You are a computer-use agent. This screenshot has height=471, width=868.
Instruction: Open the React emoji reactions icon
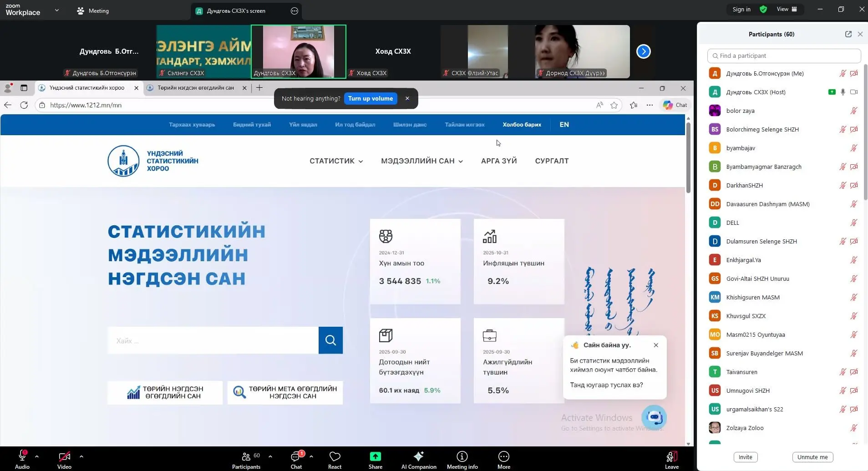(335, 456)
